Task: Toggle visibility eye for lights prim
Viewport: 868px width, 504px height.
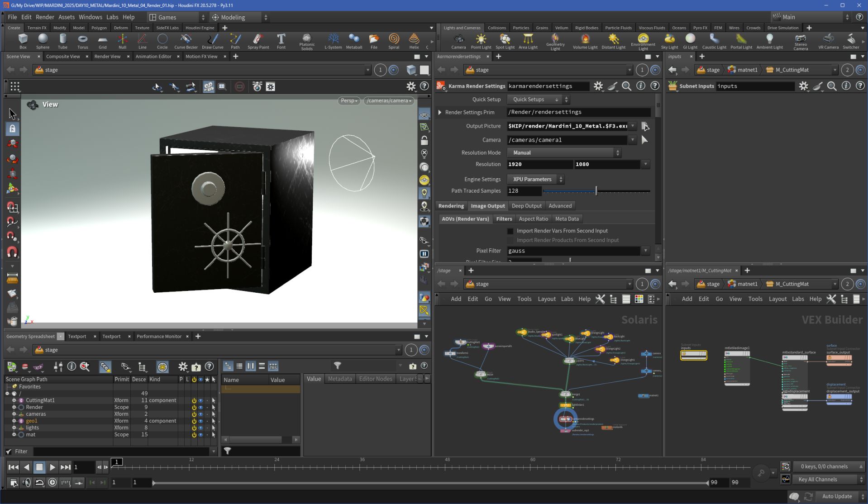Action: (200, 428)
